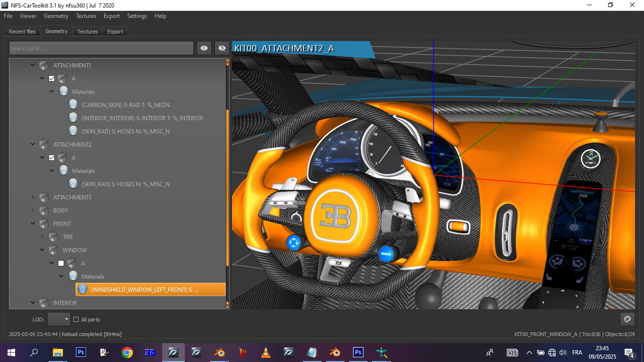Click the Materials sphere icon under ATTACHMENT1
This screenshot has height=362, width=644.
point(64,91)
